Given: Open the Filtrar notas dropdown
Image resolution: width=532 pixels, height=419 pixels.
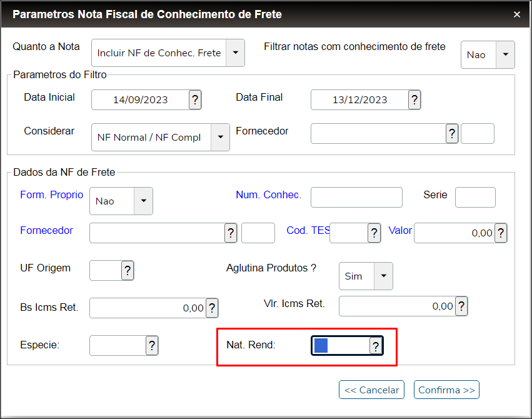Looking at the screenshot, I should tap(505, 55).
